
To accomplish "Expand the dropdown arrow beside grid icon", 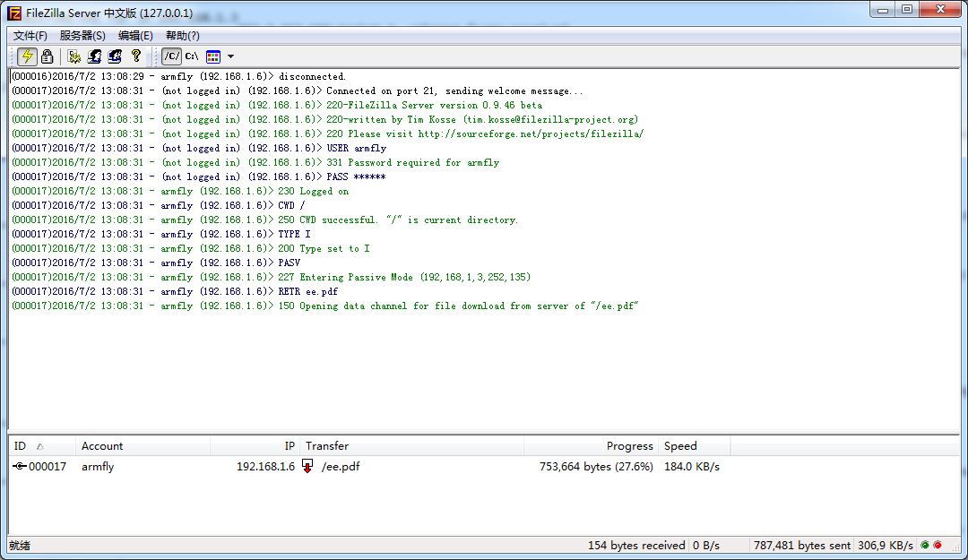I will 231,56.
